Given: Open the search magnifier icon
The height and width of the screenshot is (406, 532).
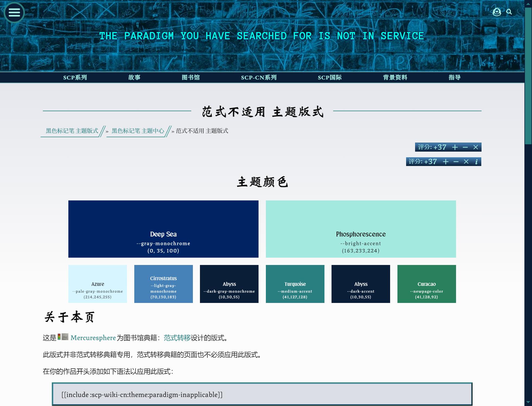Looking at the screenshot, I should [509, 12].
